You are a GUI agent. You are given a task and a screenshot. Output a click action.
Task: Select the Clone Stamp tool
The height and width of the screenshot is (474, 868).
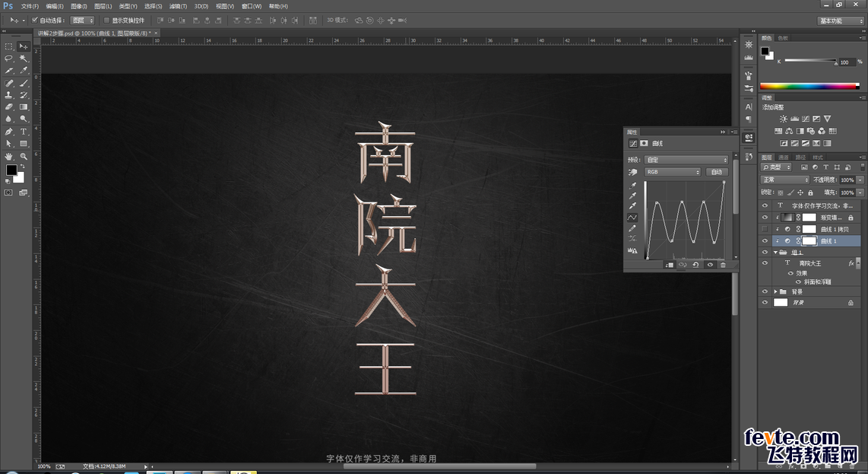[9, 95]
